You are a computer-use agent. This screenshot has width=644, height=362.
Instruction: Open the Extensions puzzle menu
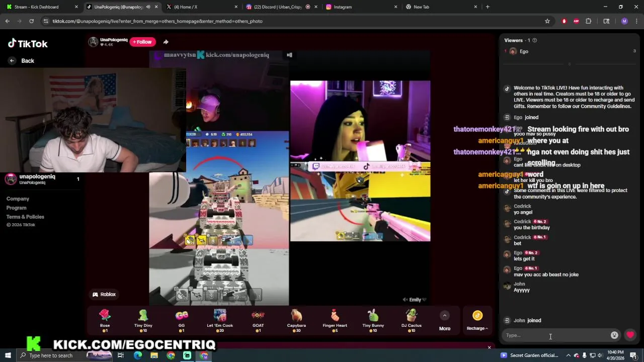click(589, 21)
